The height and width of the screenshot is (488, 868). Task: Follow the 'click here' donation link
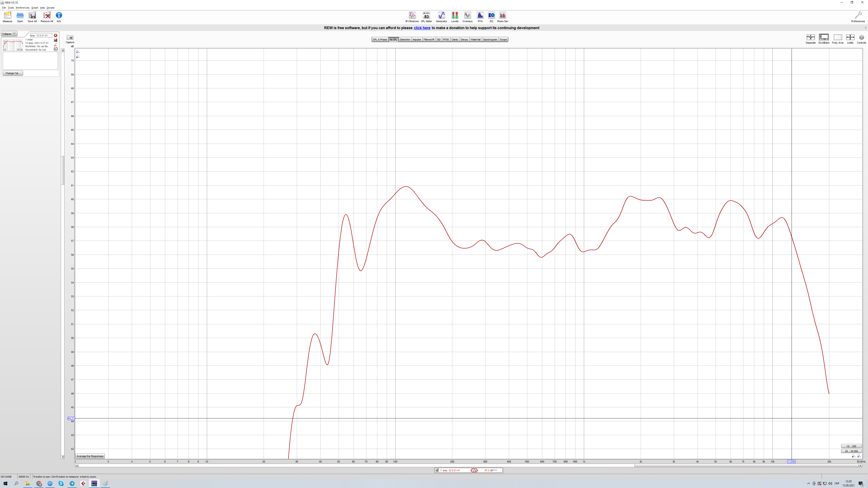pyautogui.click(x=422, y=28)
